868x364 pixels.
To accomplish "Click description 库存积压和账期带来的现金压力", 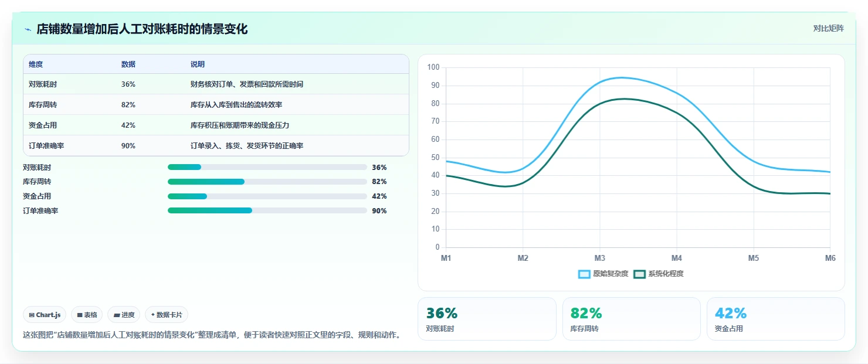I will click(x=240, y=125).
